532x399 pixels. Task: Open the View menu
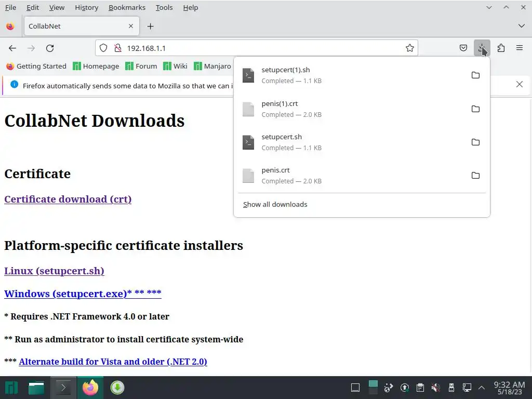(x=57, y=7)
